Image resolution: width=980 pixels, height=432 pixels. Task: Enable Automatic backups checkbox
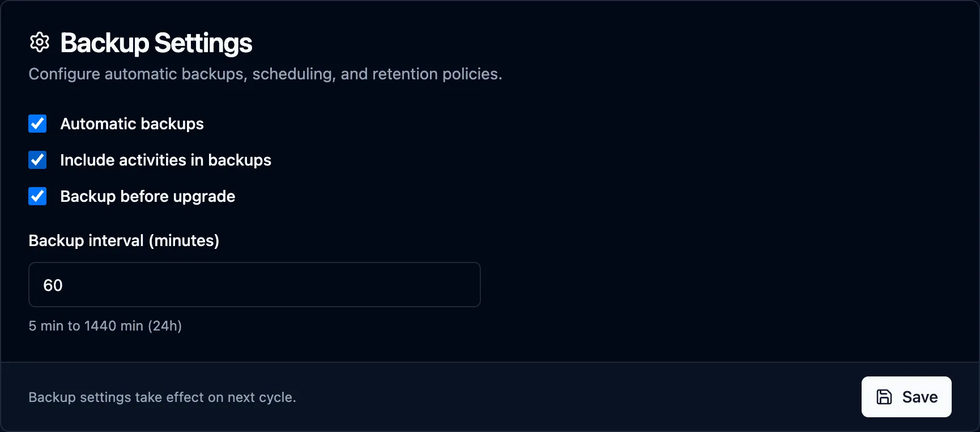point(37,124)
